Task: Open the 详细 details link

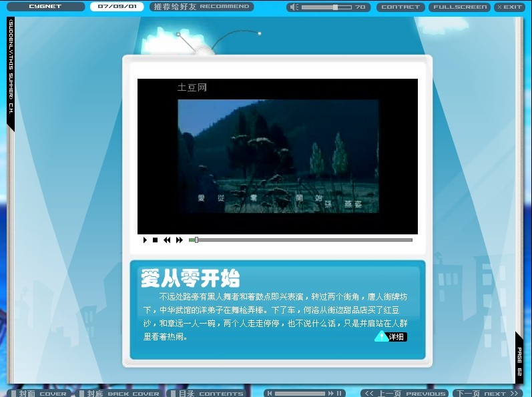Action: (390, 337)
